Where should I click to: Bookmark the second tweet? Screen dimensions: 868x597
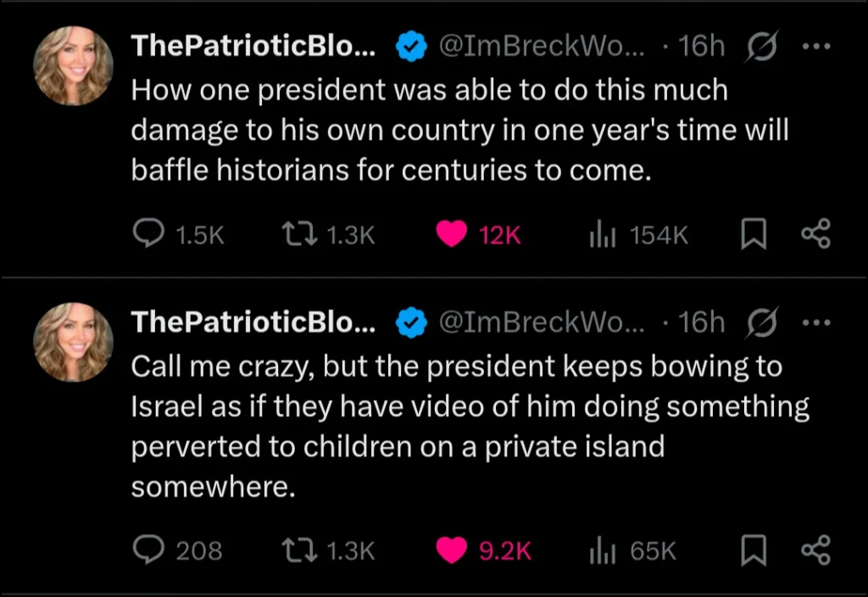point(754,551)
